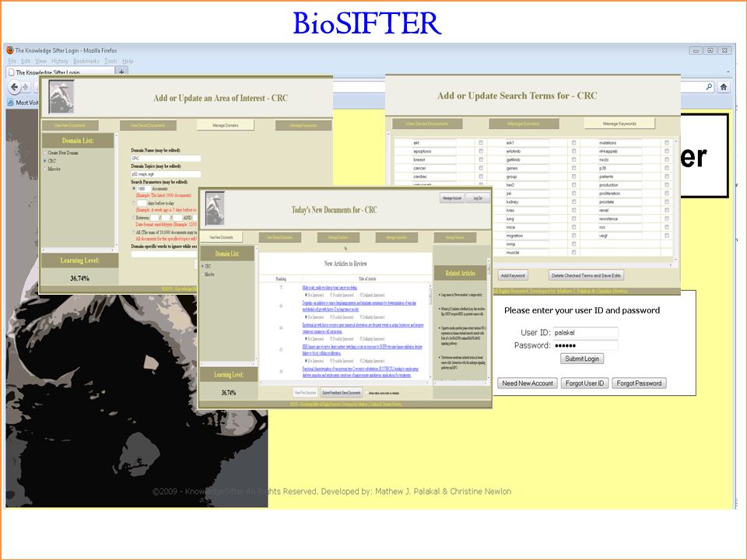Screen dimensions: 747x560
Task: Select the Between dates radio button
Action: click(133, 217)
